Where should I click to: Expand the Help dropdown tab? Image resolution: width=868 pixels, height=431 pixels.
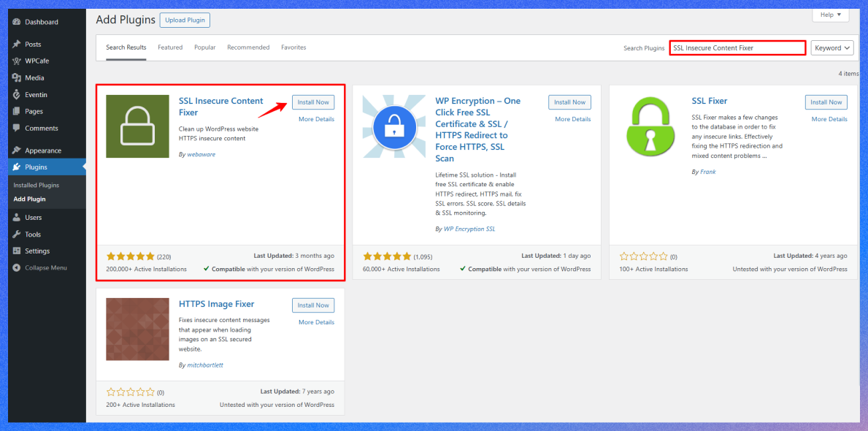[830, 15]
